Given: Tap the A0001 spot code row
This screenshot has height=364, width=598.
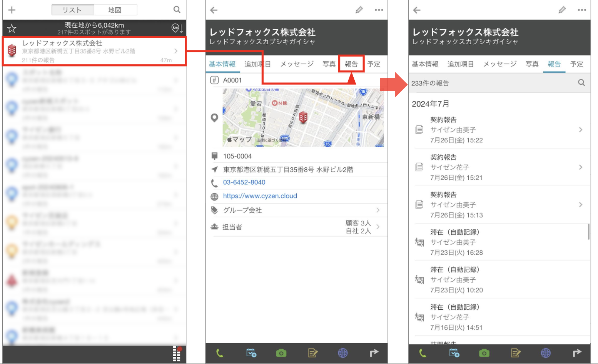Looking at the screenshot, I should 297,80.
